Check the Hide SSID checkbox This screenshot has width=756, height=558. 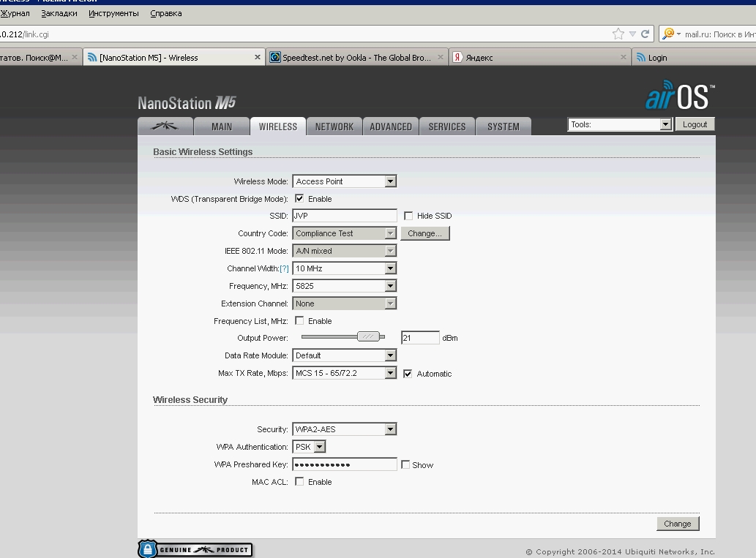click(408, 216)
